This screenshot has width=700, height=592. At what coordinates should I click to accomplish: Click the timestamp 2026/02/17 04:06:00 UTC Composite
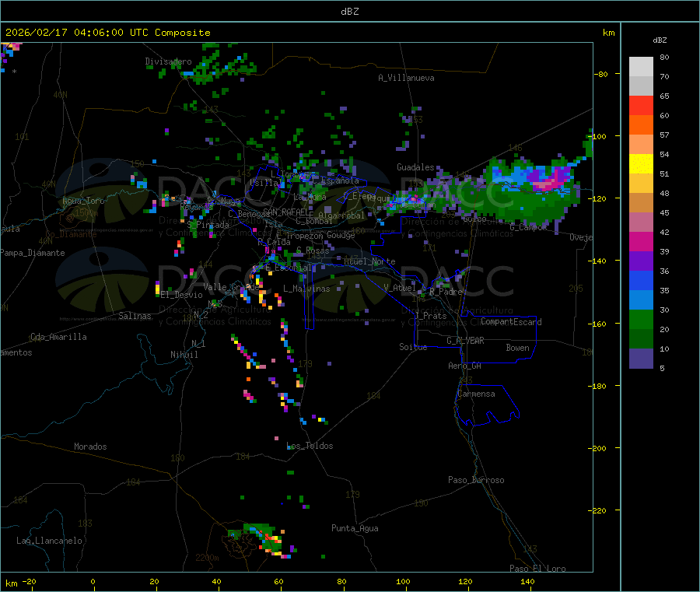pyautogui.click(x=107, y=33)
